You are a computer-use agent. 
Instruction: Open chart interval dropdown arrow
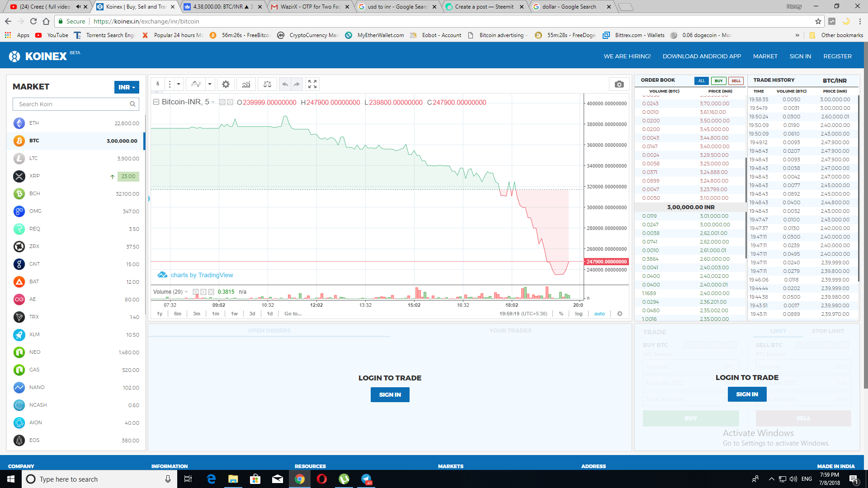(x=179, y=84)
